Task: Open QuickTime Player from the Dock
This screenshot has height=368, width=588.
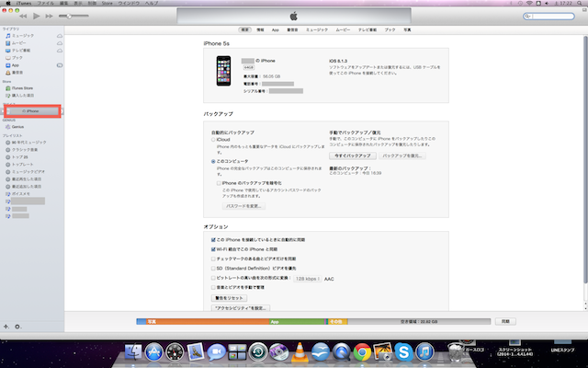Action: click(x=341, y=352)
